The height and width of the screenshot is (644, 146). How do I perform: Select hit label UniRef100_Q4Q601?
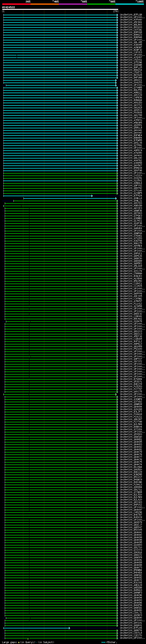(131, 625)
